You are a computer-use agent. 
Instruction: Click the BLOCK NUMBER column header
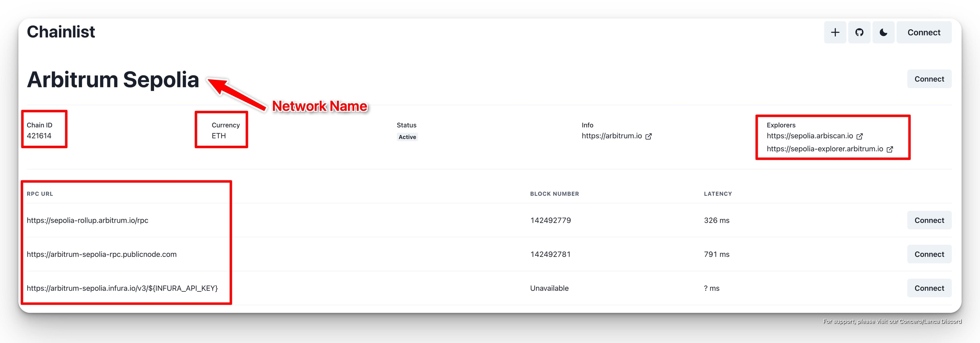pos(554,194)
